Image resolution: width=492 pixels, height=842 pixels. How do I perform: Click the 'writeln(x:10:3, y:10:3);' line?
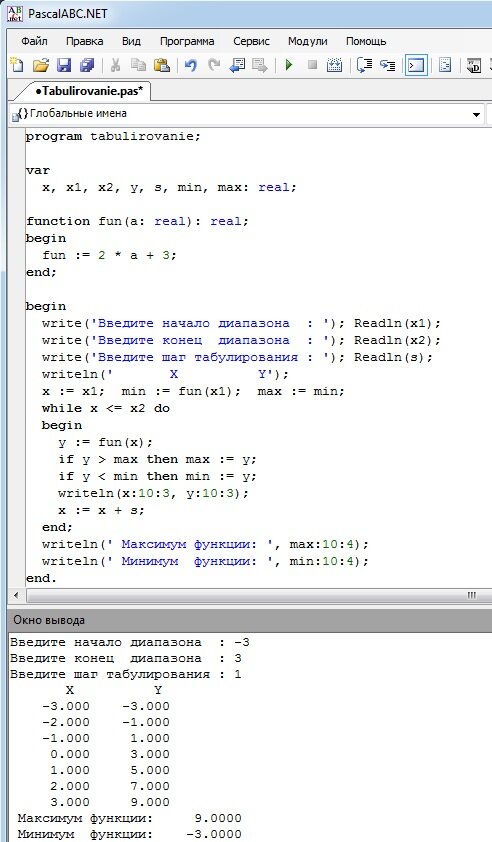coord(154,493)
